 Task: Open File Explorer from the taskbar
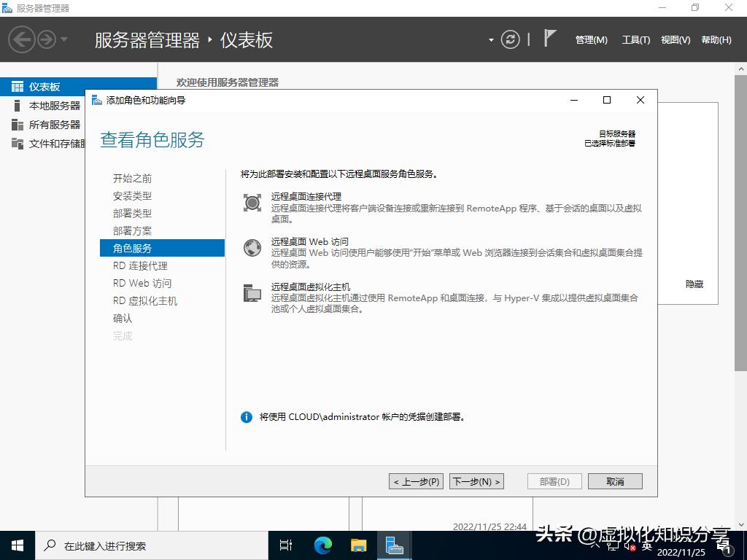pos(357,545)
